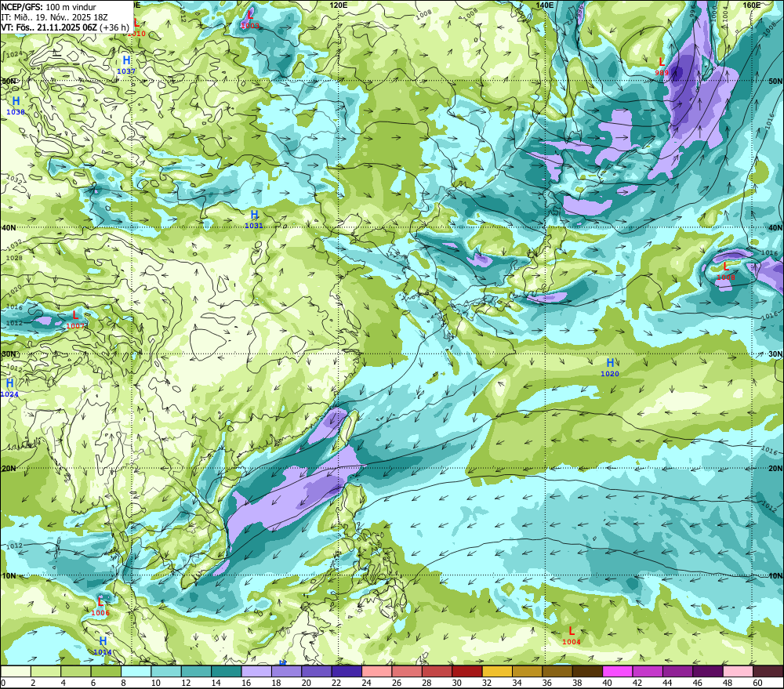Image resolution: width=784 pixels, height=689 pixels.
Task: Select the low pressure L 1010 marker
Action: point(136,28)
